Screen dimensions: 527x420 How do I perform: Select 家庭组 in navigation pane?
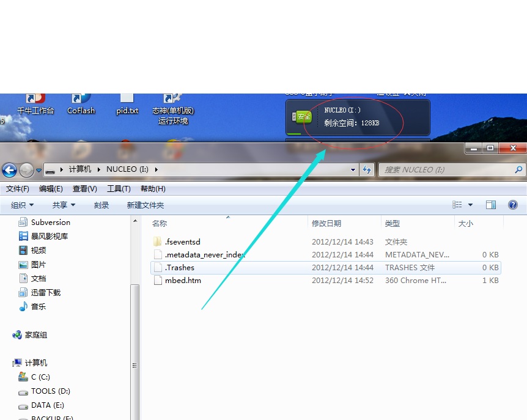[x=35, y=335]
